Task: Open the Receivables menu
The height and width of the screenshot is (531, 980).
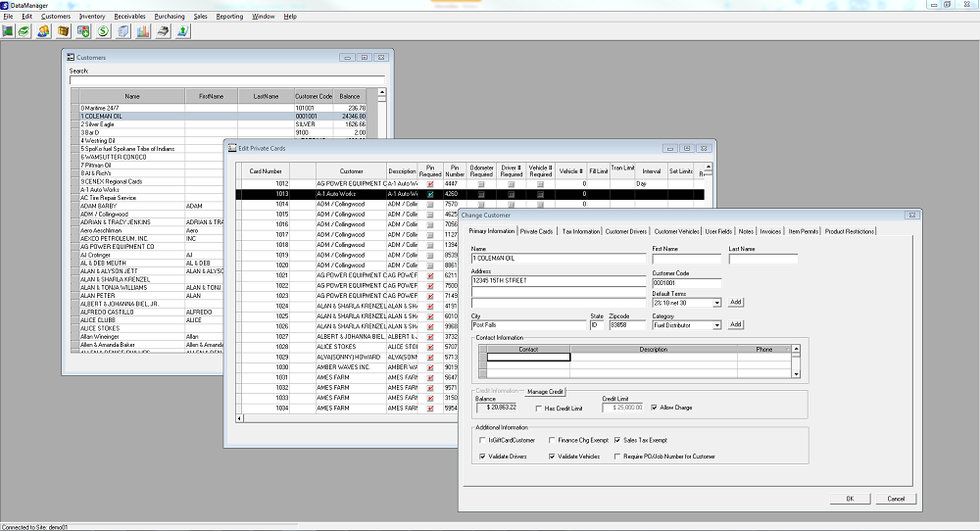Action: tap(130, 17)
